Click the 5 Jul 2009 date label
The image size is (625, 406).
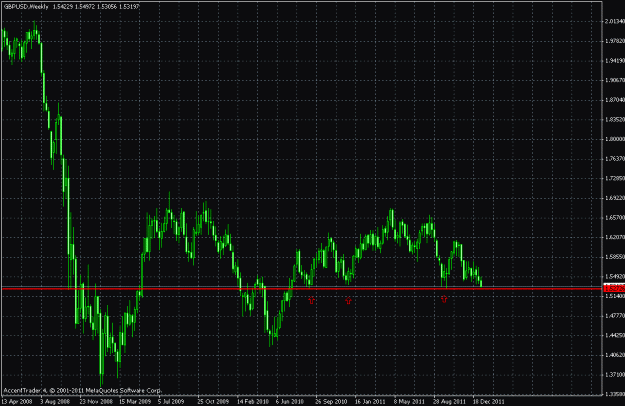click(x=171, y=401)
